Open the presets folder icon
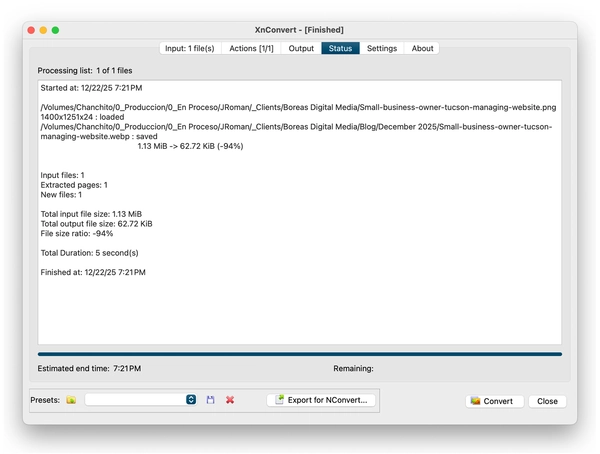The height and width of the screenshot is (454, 600). (x=71, y=400)
